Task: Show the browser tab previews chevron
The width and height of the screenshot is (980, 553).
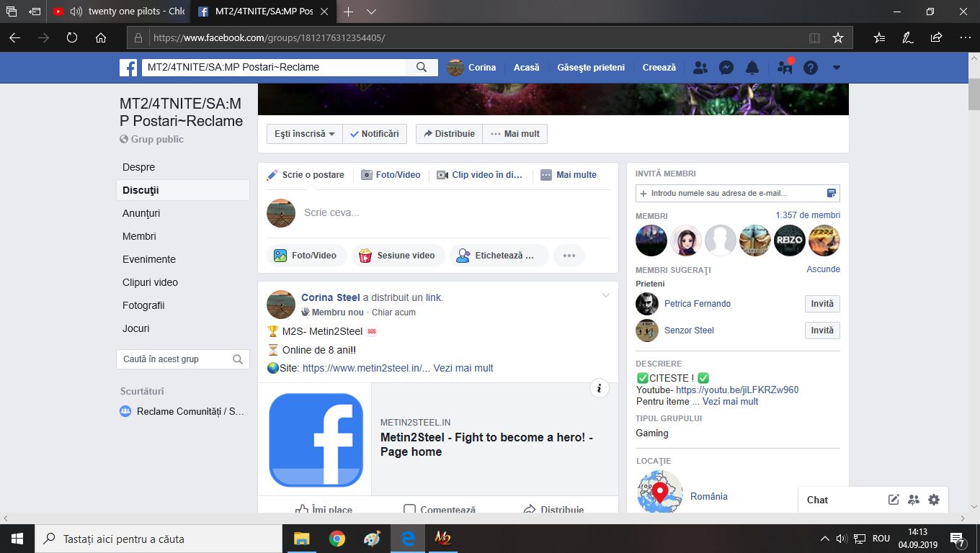Action: 372,12
